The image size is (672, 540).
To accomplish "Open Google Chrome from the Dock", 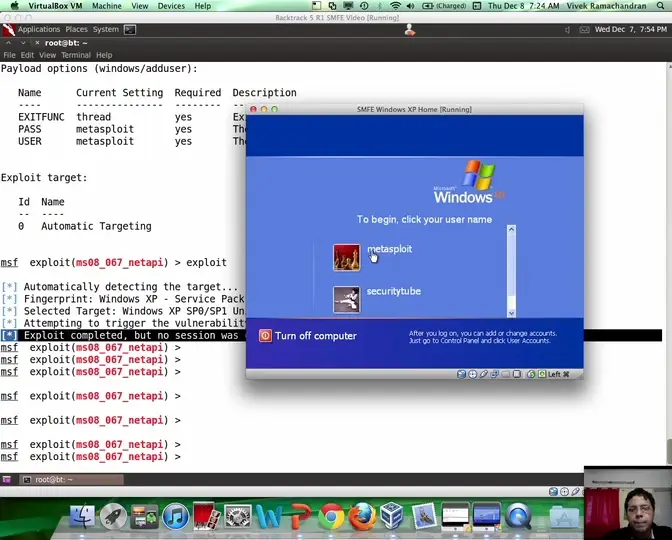I will [331, 516].
